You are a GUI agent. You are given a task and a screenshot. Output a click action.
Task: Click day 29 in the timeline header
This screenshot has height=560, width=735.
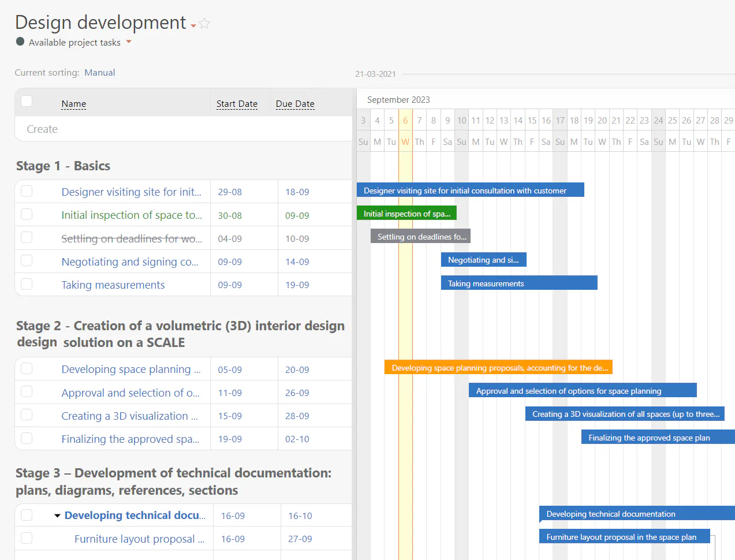(729, 121)
